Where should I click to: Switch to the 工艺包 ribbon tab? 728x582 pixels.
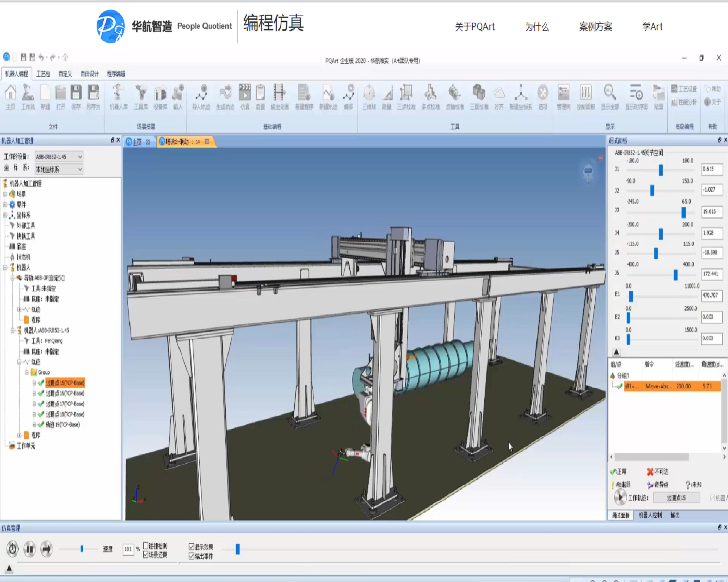click(43, 74)
